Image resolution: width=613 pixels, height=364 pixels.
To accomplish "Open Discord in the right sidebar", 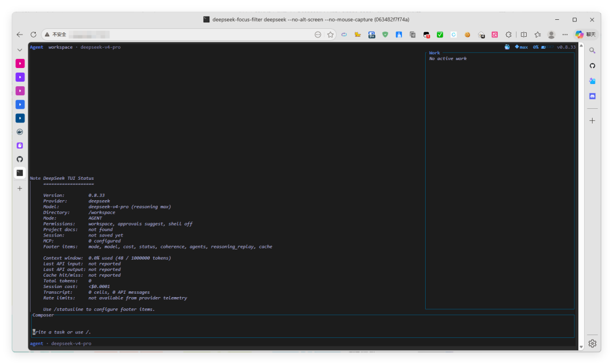I will point(592,96).
